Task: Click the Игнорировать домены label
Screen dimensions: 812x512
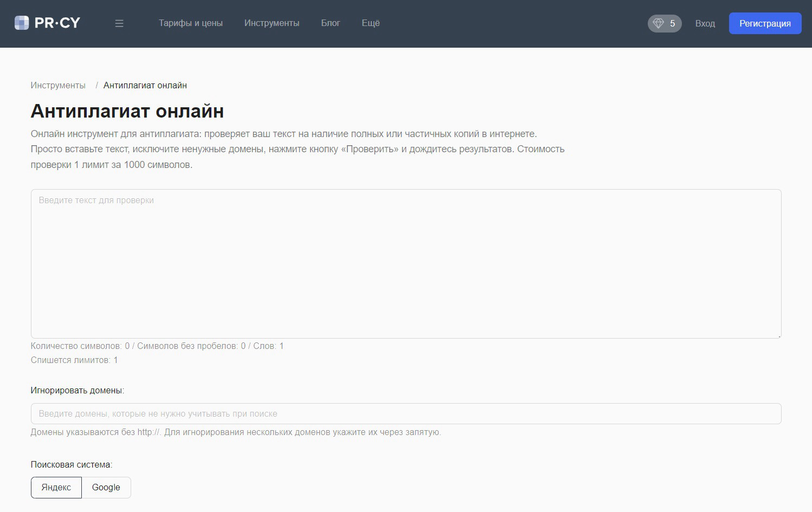Action: click(78, 390)
